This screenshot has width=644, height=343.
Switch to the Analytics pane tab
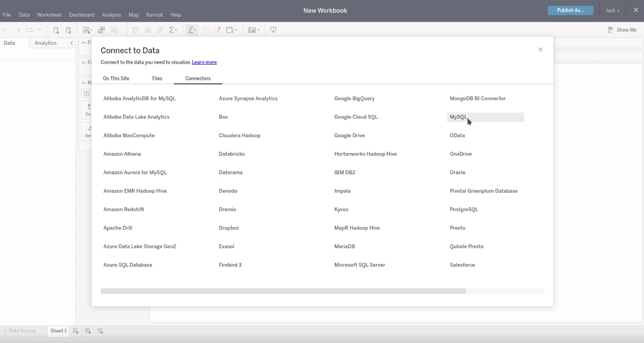tap(46, 43)
